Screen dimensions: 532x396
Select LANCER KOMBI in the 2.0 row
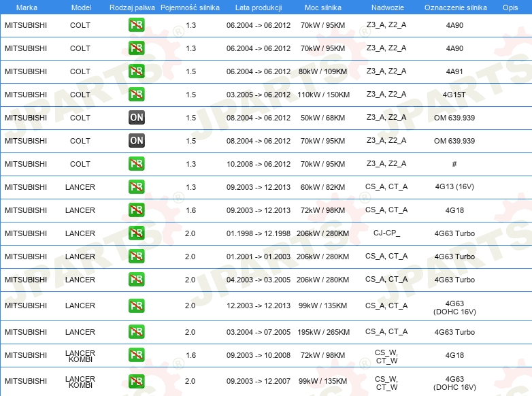tap(80, 382)
